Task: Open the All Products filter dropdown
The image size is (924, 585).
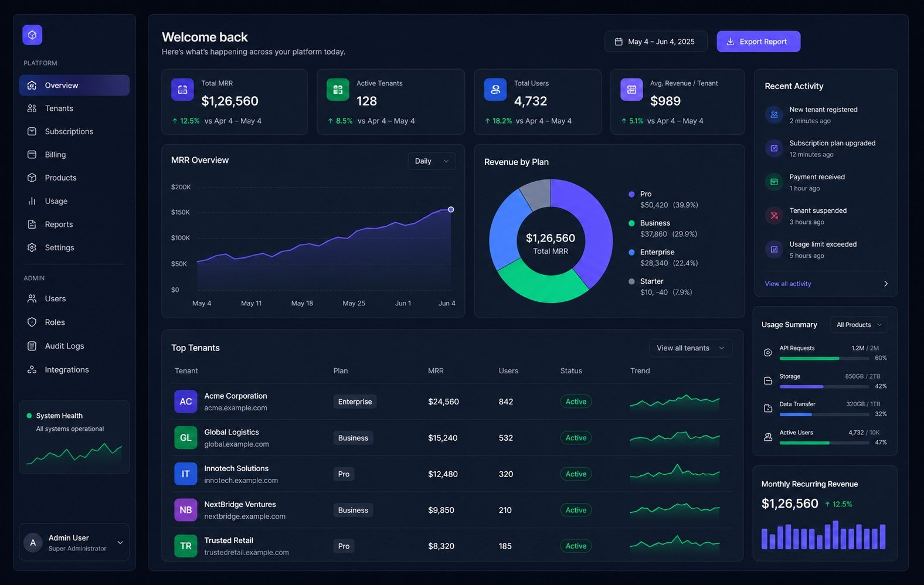Action: (x=859, y=325)
